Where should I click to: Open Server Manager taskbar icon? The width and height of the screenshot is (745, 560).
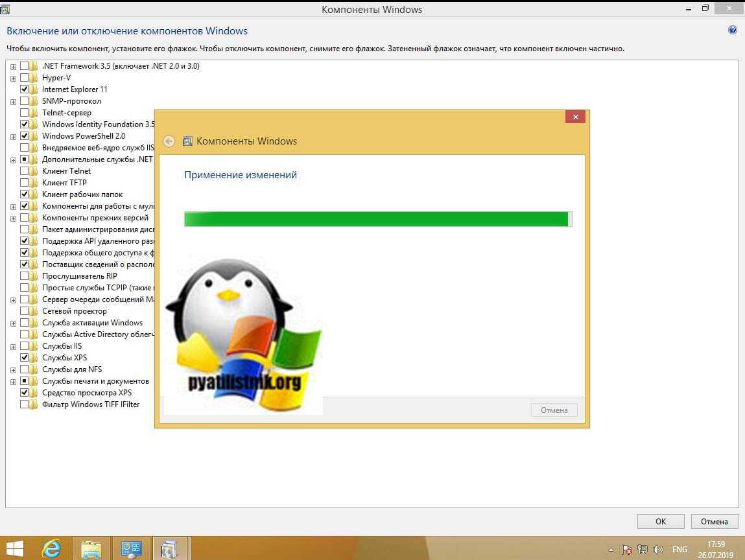131,548
